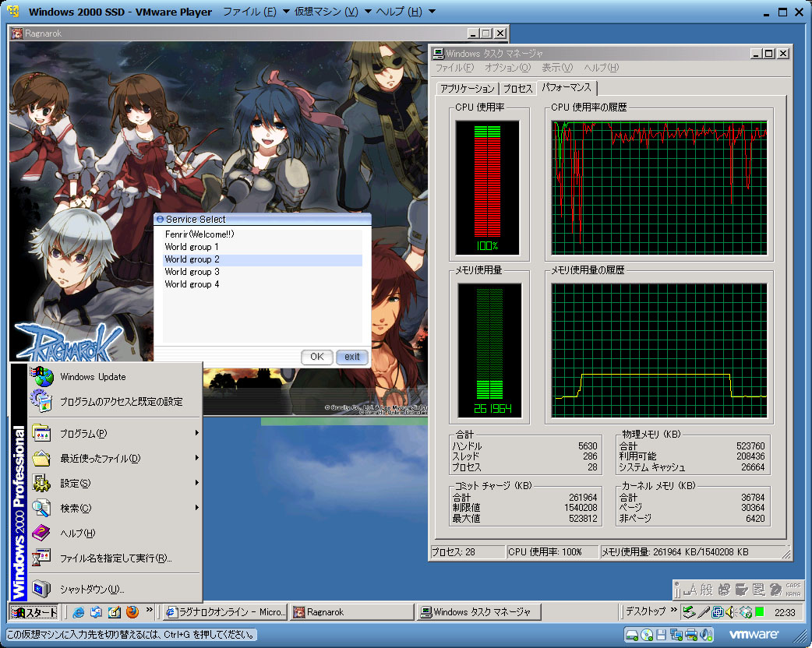The image size is (812, 648).
Task: Click VMware sound device status icon
Action: pyautogui.click(x=706, y=635)
